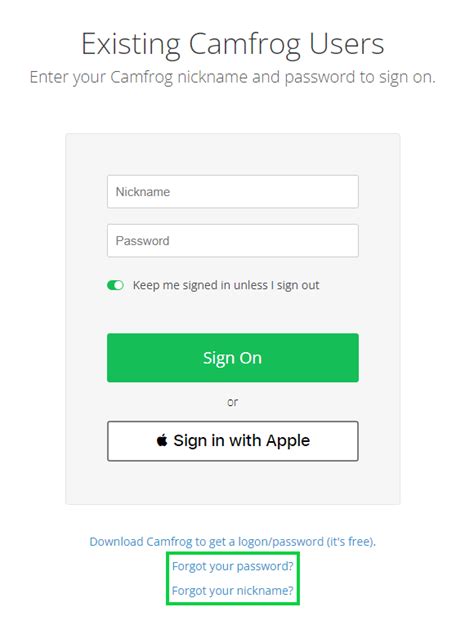
Task: Open the Forgot your nickname link
Action: (232, 590)
